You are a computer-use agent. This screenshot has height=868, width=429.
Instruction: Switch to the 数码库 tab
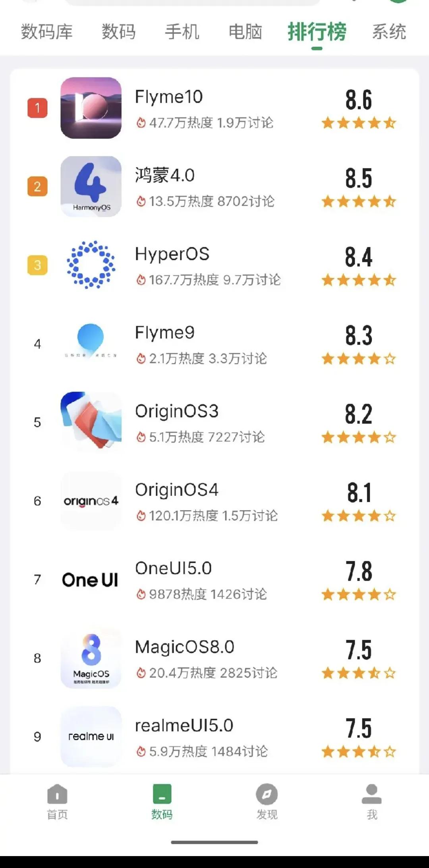(x=47, y=32)
